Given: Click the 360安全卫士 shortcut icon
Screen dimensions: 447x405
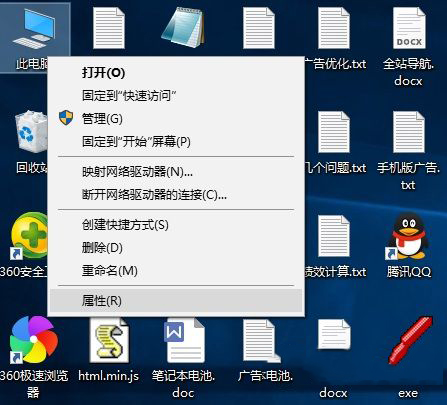Looking at the screenshot, I should [x=29, y=237].
